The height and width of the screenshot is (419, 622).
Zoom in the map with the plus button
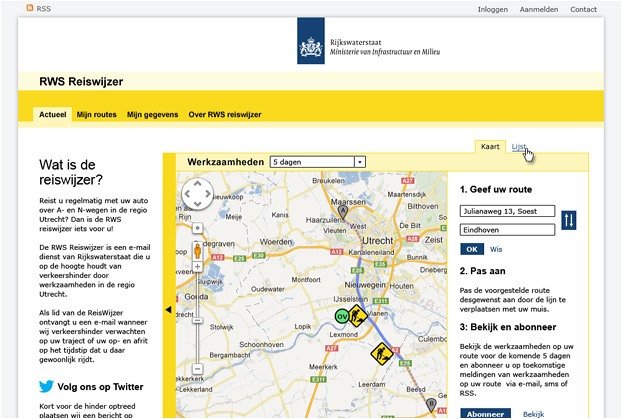[198, 267]
